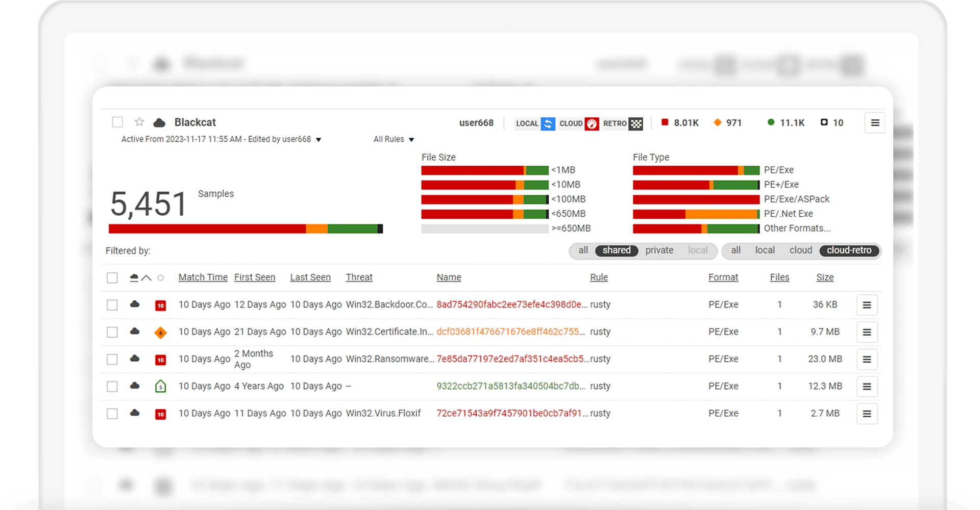Viewport: 980px width, 510px height.
Task: Open sample hash 8ad754290fabc2ee73efe4c398d0e
Action: [511, 304]
